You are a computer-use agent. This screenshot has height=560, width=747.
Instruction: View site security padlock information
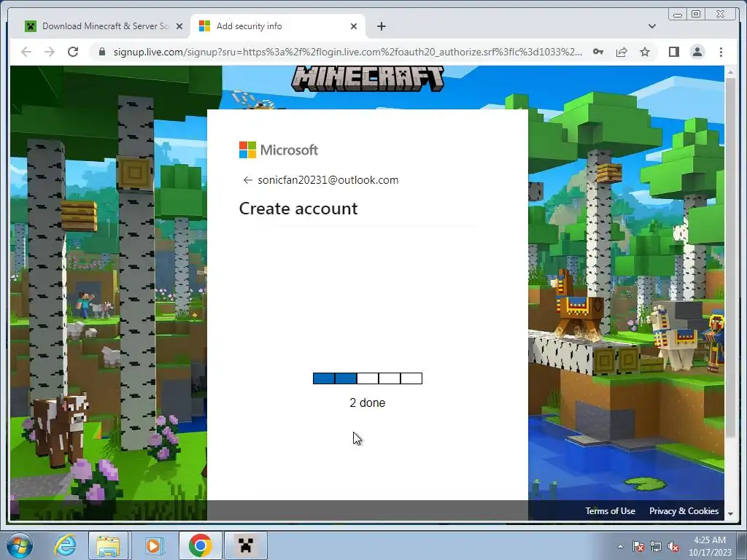pyautogui.click(x=101, y=52)
